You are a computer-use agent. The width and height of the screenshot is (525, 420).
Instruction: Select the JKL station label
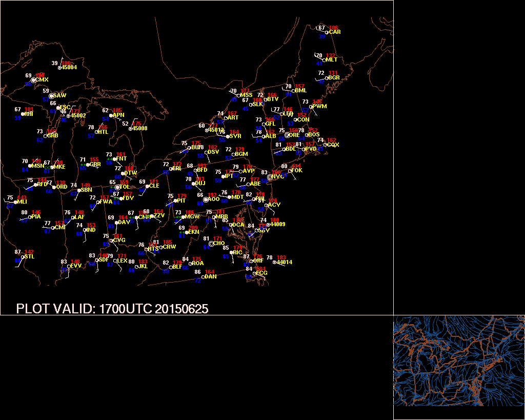143,267
